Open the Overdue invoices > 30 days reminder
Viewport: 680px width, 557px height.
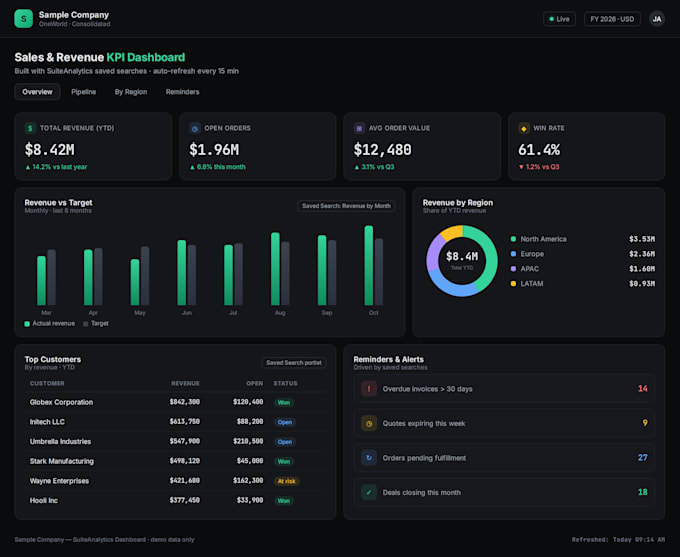click(504, 389)
